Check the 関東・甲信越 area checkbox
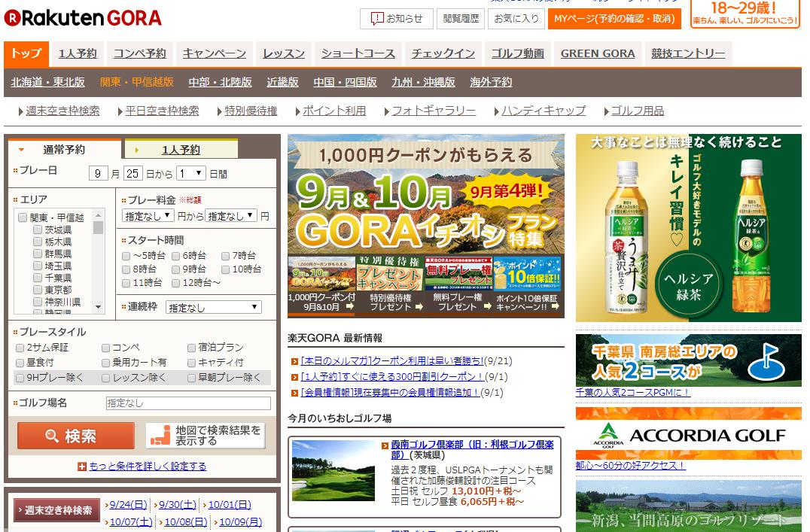This screenshot has height=532, width=810. [x=23, y=217]
